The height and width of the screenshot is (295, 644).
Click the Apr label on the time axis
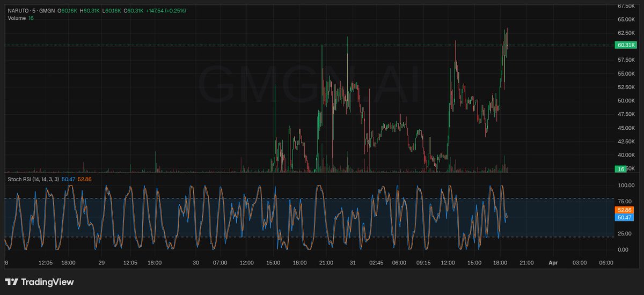point(553,263)
